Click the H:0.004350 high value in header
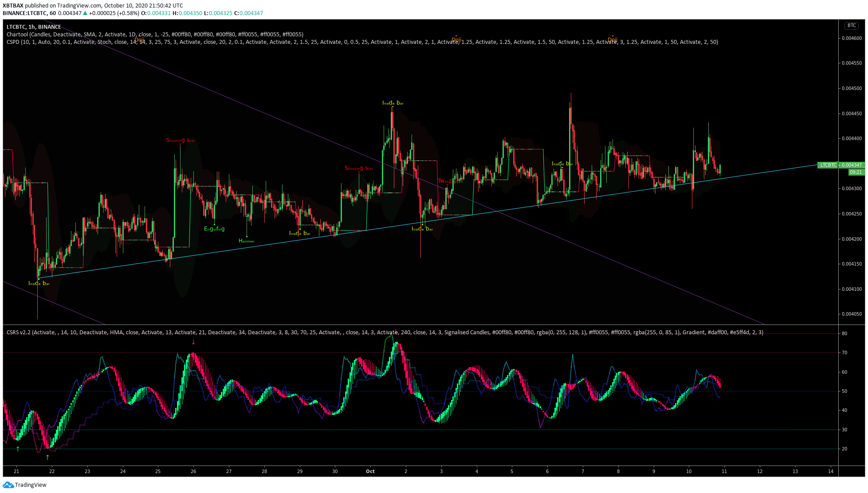The image size is (868, 493). point(188,13)
